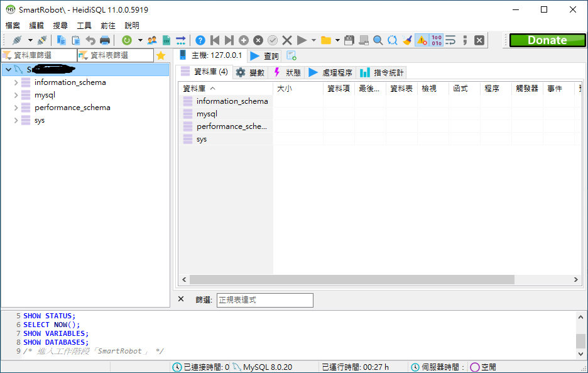Screen dimensions: 588x373
Task: Click the semicolon delimiter icon
Action: pos(465,40)
